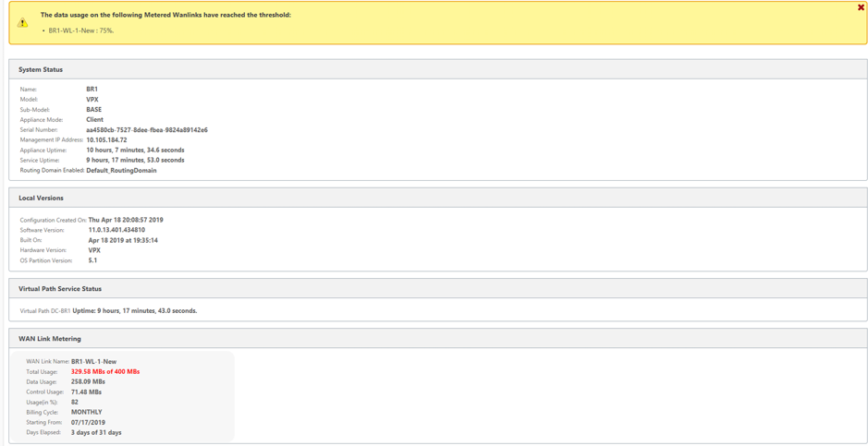This screenshot has height=446, width=868.
Task: Select the Built On date value
Action: [124, 240]
